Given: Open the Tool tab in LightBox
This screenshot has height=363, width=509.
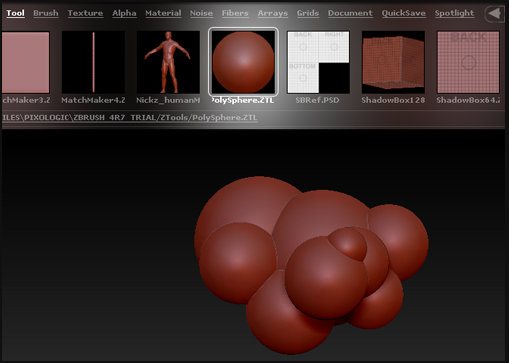Looking at the screenshot, I should pyautogui.click(x=15, y=13).
